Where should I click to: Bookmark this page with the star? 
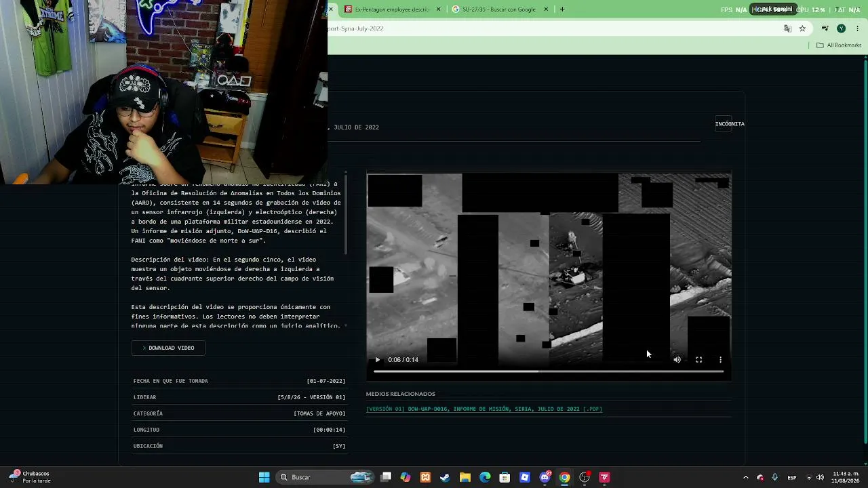click(x=802, y=28)
